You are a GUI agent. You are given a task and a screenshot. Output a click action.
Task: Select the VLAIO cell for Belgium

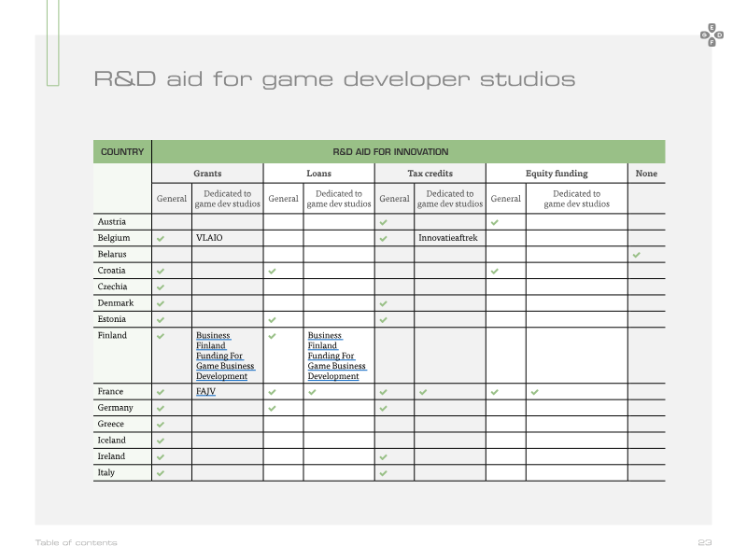[227, 238]
